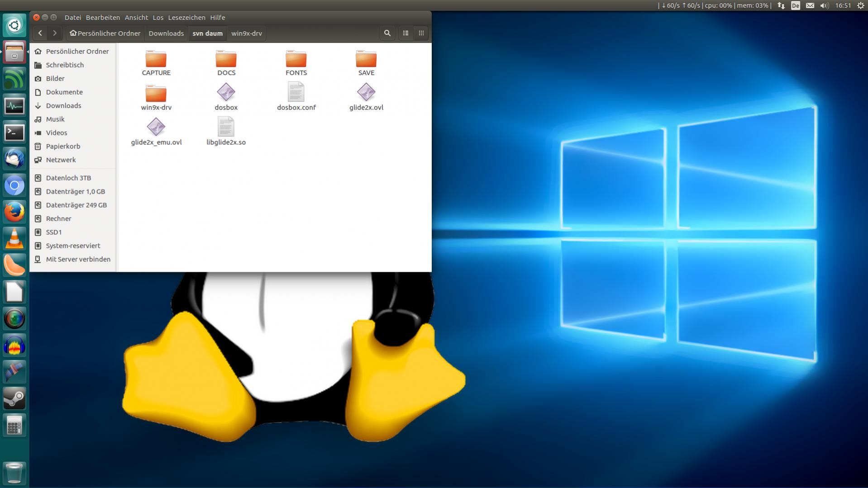Open the Lesezeichen menu

click(186, 17)
